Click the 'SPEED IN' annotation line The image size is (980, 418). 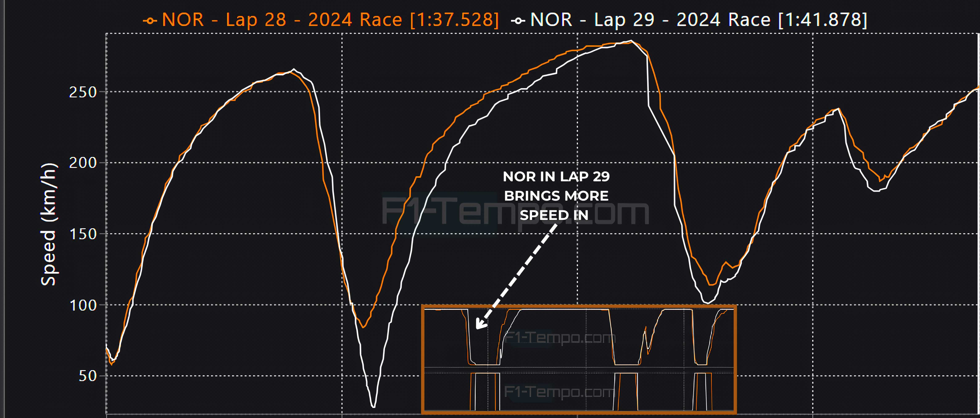click(554, 215)
